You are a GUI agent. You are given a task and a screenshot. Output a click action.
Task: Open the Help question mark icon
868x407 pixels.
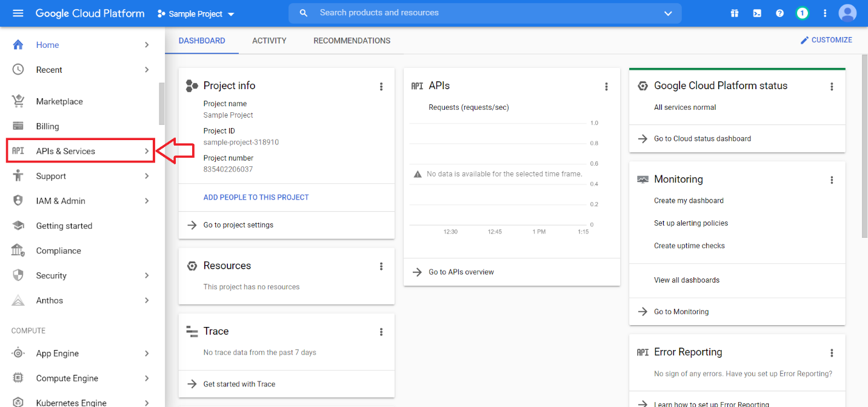780,13
